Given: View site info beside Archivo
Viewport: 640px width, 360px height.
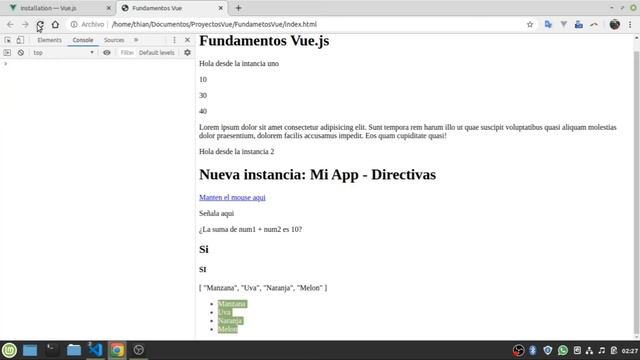Looking at the screenshot, I should tap(74, 24).
